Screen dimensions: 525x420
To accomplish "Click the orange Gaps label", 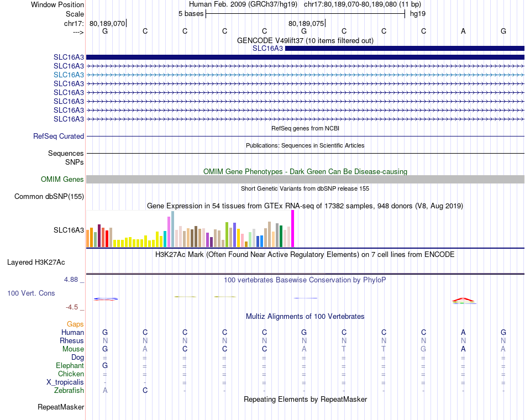I will coord(75,324).
